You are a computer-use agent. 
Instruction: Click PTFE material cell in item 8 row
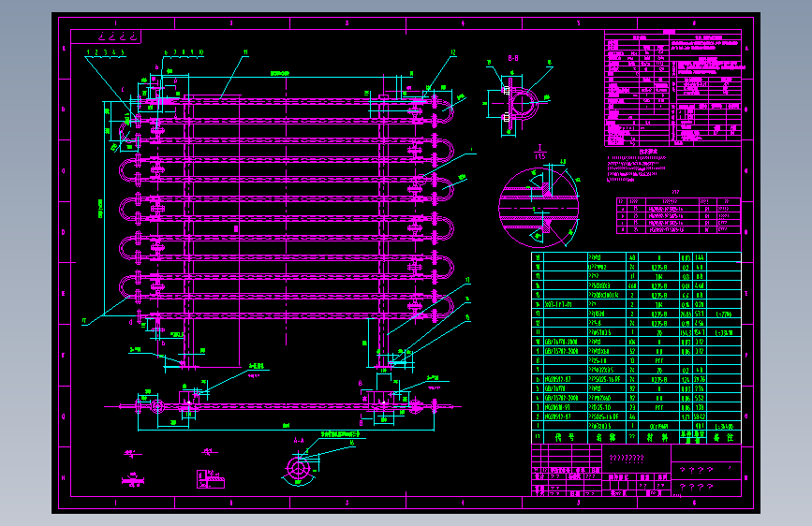click(x=658, y=361)
